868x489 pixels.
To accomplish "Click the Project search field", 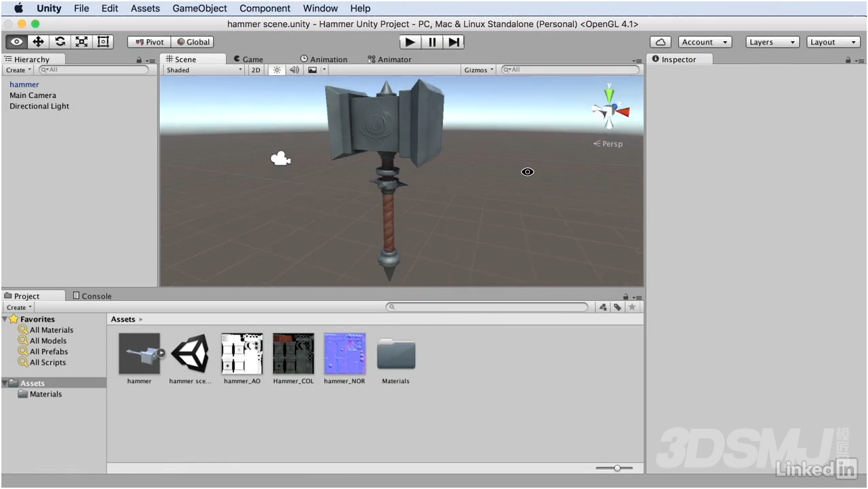I will click(487, 307).
